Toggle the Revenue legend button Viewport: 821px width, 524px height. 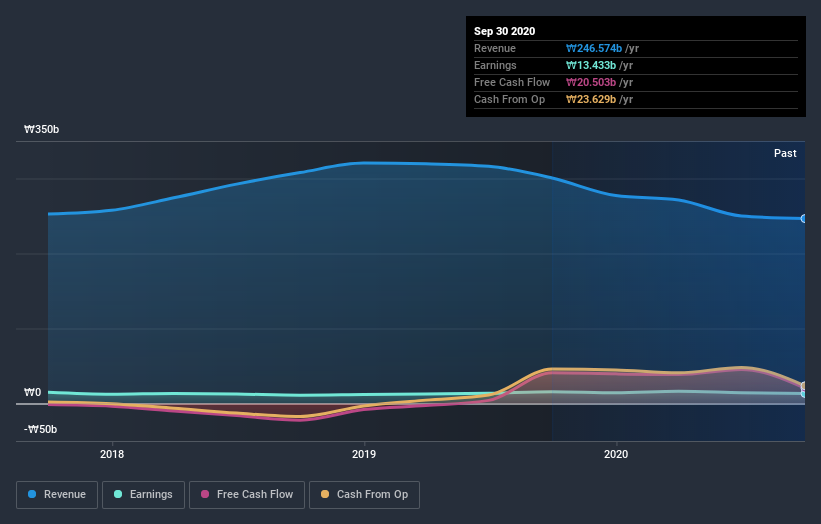pyautogui.click(x=57, y=495)
